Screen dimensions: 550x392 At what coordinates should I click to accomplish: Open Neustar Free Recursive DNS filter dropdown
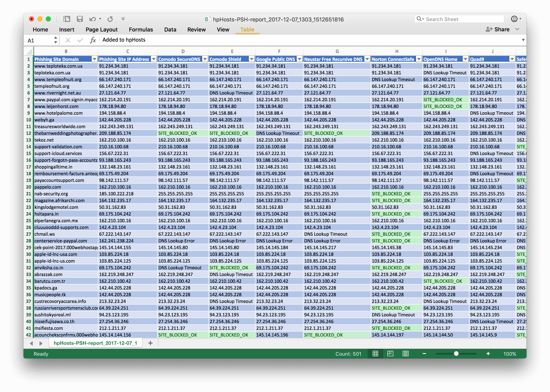coord(367,59)
